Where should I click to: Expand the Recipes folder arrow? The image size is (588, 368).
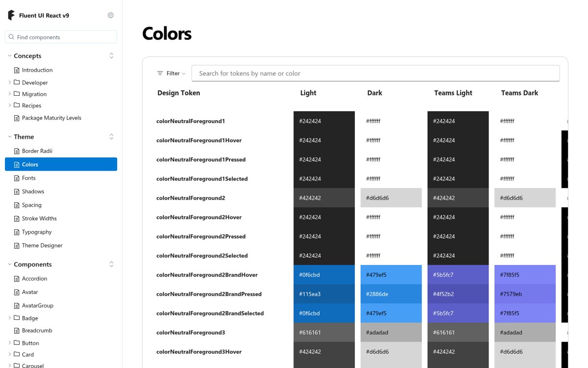coord(10,105)
